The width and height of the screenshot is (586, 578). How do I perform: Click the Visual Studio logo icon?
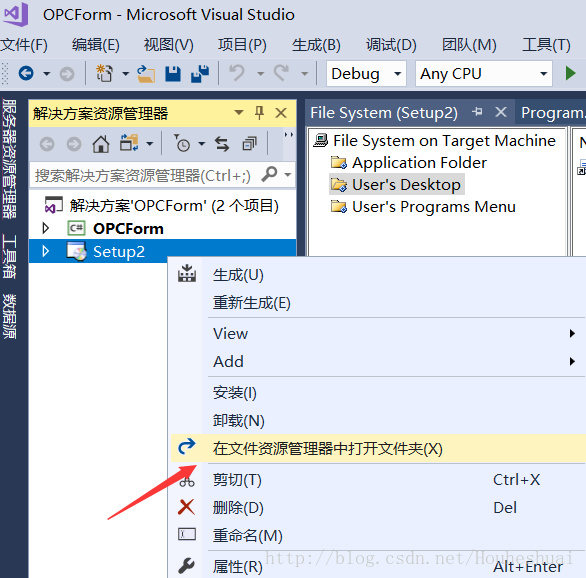(16, 15)
